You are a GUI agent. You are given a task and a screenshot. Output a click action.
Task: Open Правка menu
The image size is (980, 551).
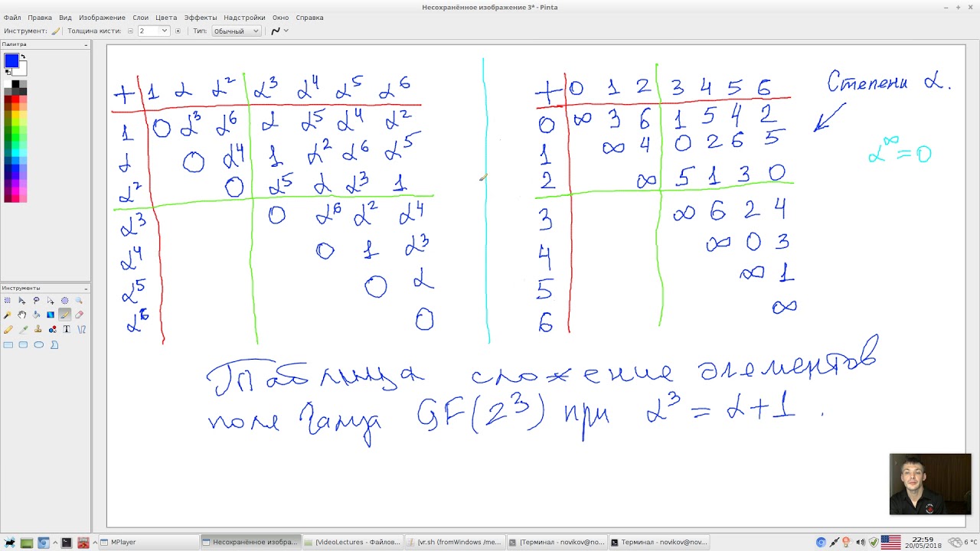click(x=40, y=17)
